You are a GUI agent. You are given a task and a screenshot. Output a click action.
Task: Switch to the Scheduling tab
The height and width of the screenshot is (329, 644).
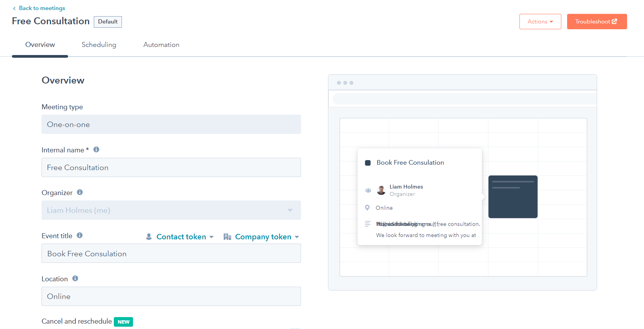click(x=99, y=45)
